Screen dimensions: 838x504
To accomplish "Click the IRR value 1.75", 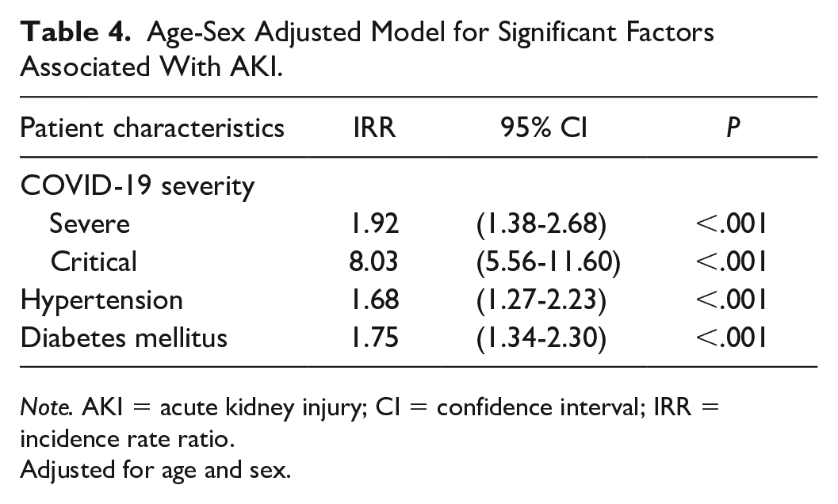I will (x=374, y=338).
